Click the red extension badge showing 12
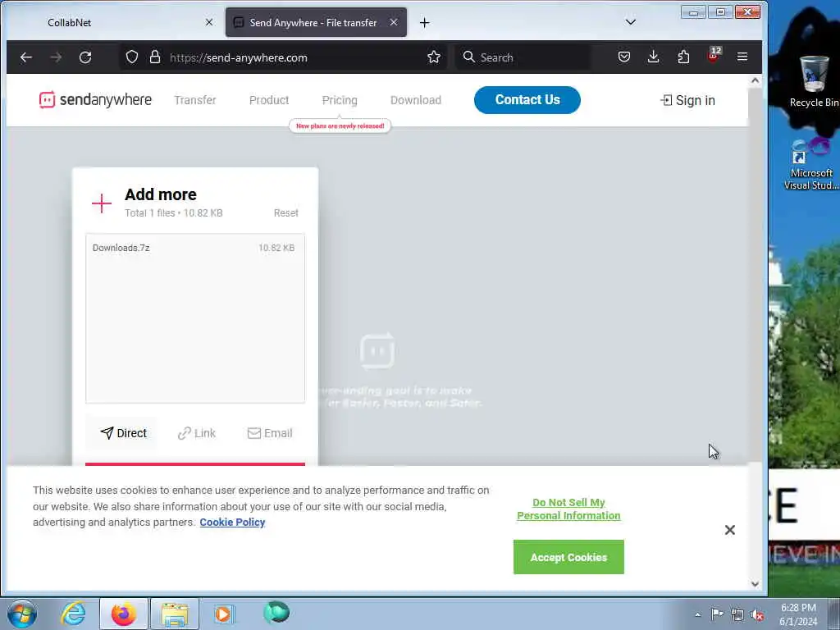Image resolution: width=840 pixels, height=630 pixels. 714,56
